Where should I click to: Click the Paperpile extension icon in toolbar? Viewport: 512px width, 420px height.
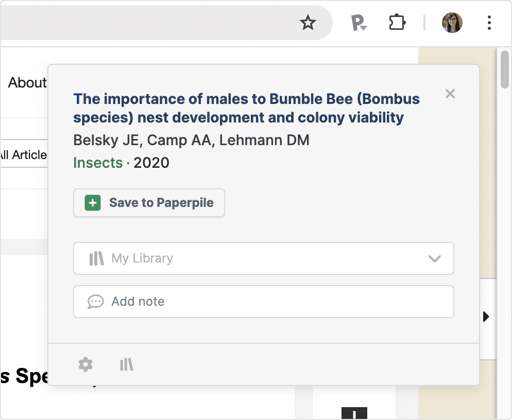click(x=359, y=23)
